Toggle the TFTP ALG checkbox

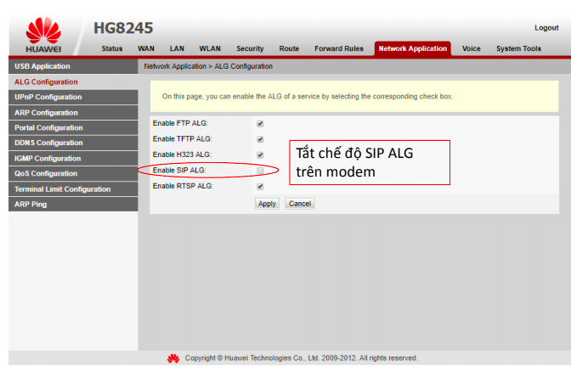(260, 139)
